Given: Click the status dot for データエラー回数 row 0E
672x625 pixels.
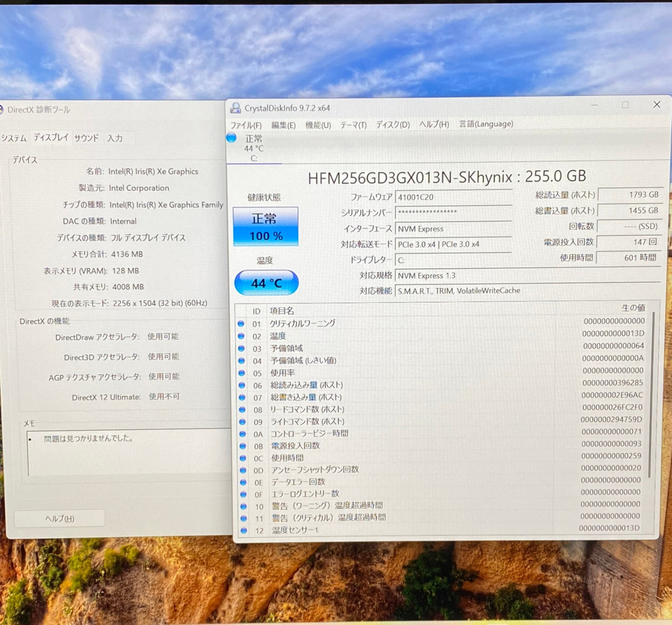Looking at the screenshot, I should [x=243, y=482].
